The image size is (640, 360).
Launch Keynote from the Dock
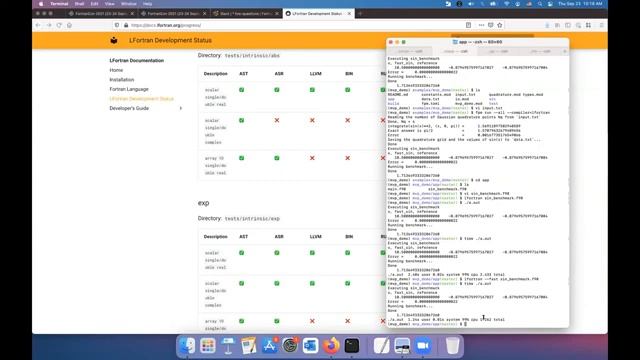pyautogui.click(x=228, y=346)
